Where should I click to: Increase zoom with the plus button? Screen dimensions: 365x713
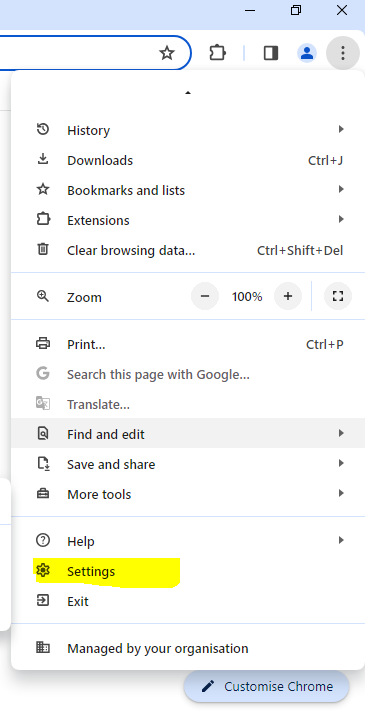pyautogui.click(x=288, y=296)
